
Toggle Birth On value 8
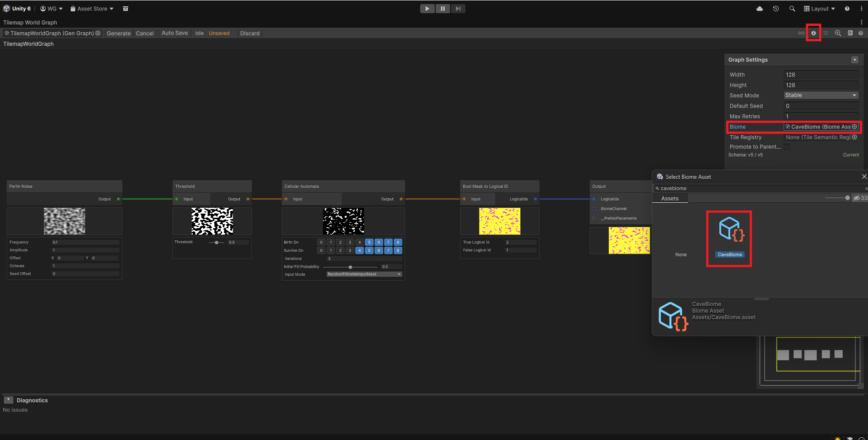coord(398,242)
